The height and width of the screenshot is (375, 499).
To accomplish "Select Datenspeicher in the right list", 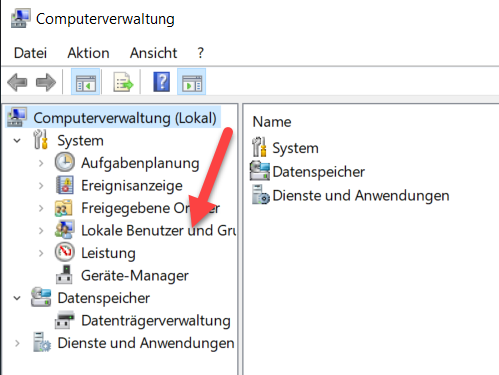I will click(319, 172).
